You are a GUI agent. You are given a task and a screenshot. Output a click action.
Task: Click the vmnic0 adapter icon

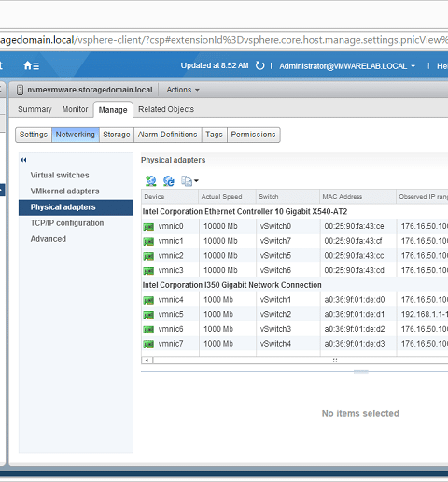[x=148, y=227]
